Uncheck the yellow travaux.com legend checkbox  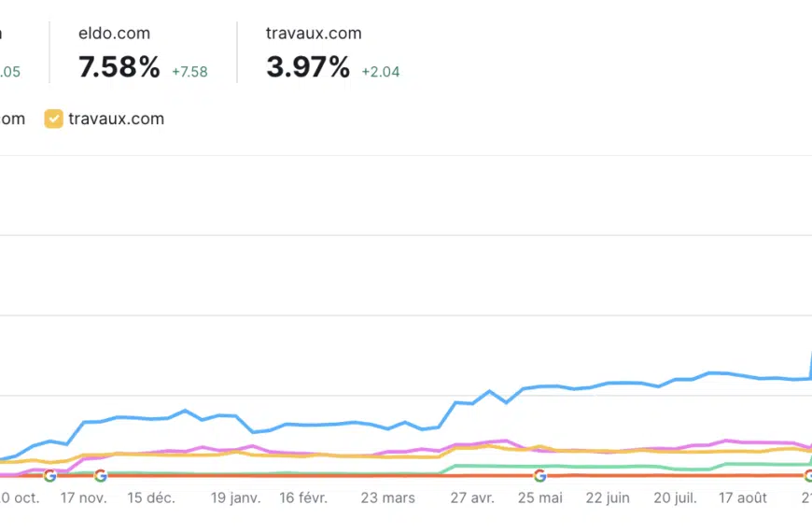tap(54, 119)
